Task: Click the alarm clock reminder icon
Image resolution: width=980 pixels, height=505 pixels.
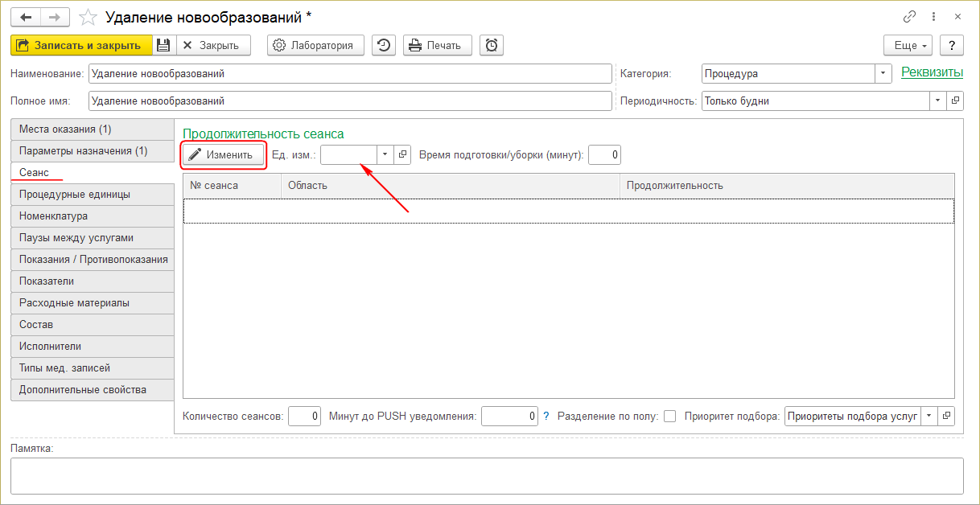Action: [492, 45]
